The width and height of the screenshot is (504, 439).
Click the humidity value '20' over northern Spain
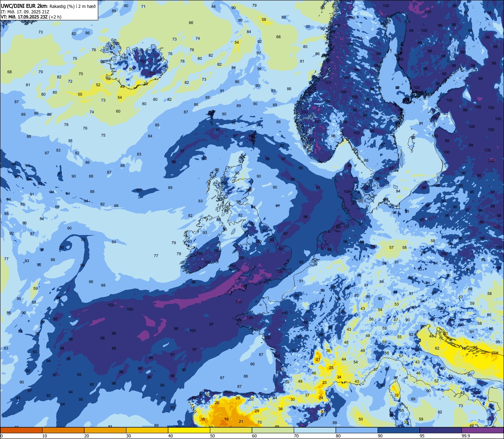(217, 403)
